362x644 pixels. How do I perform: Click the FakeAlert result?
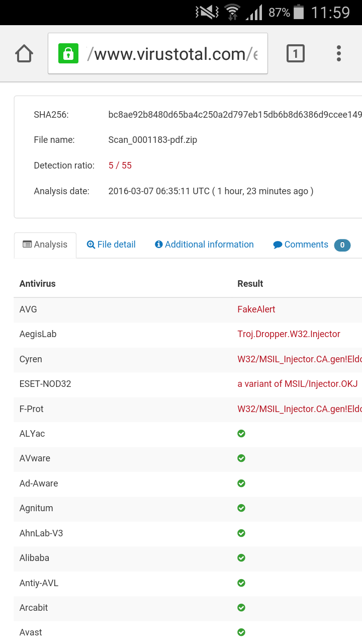tap(256, 309)
